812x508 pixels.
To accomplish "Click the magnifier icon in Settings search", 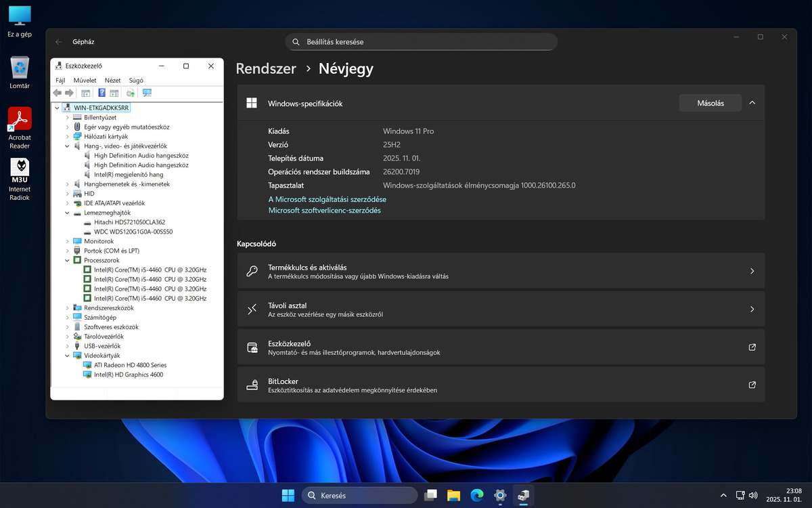I will [x=296, y=42].
